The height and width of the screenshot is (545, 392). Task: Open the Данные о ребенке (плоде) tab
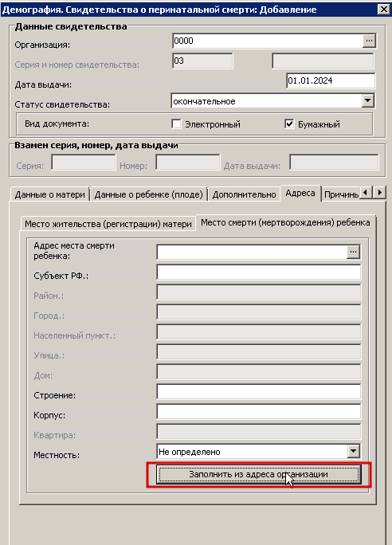(148, 194)
